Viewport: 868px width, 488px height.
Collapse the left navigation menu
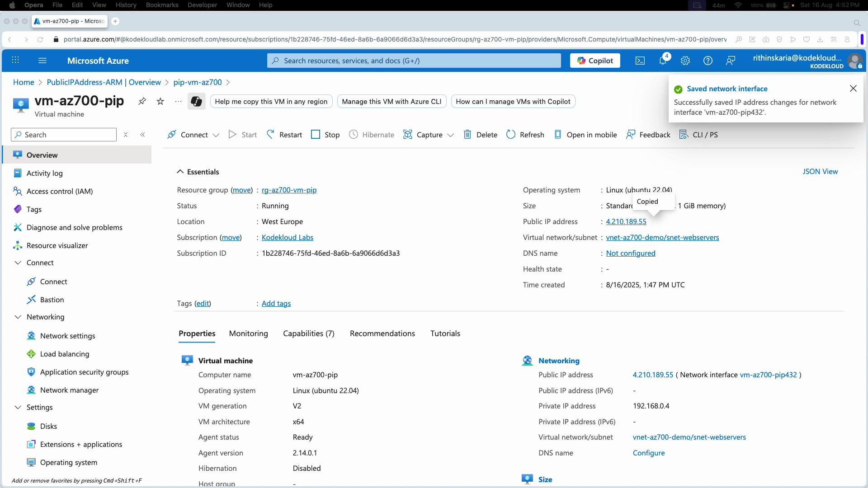pos(142,135)
